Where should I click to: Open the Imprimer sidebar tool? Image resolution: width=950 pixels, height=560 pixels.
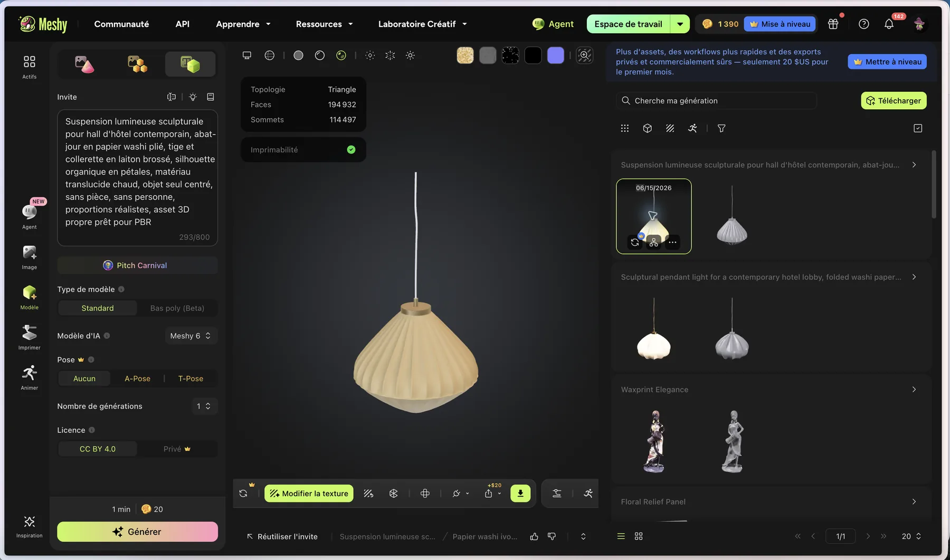click(30, 338)
